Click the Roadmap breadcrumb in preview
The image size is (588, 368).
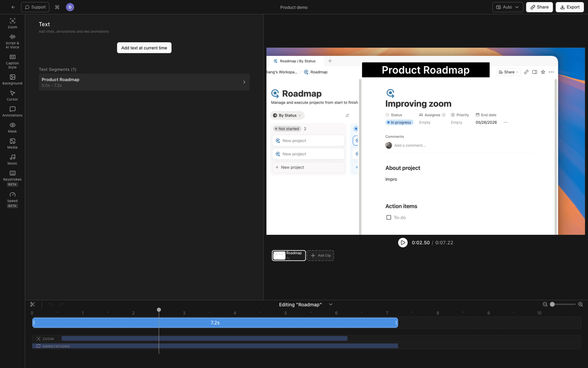point(316,72)
